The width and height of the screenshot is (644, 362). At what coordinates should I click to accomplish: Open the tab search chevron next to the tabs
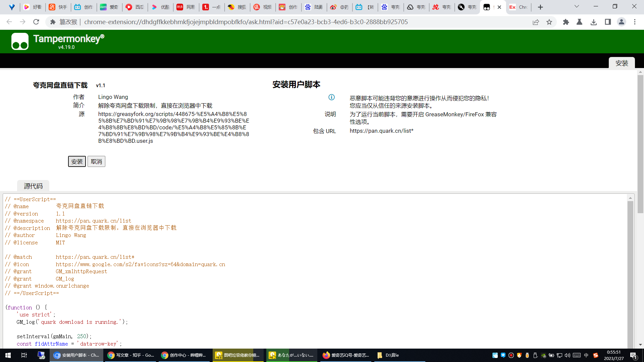click(x=577, y=6)
